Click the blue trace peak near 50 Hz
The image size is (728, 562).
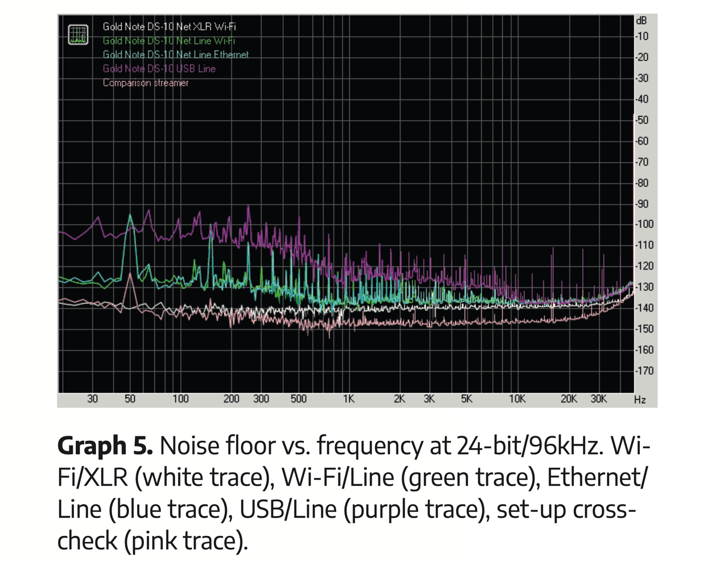(x=130, y=216)
